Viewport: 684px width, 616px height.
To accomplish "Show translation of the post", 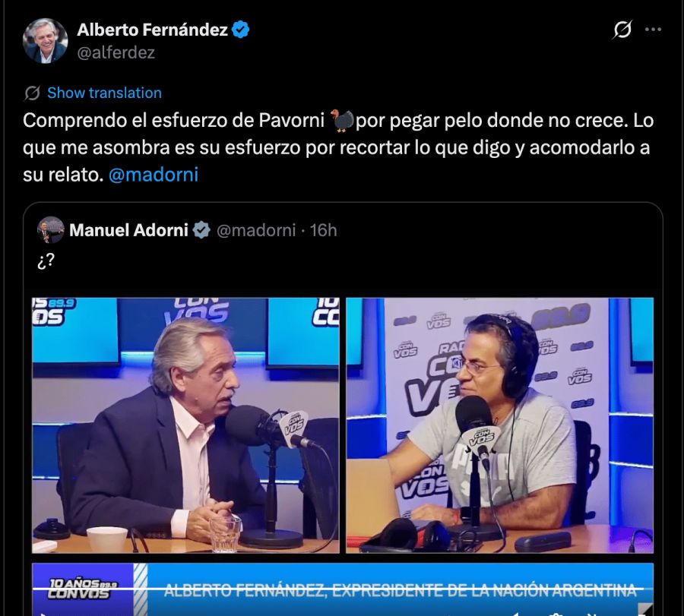I will coord(104,93).
